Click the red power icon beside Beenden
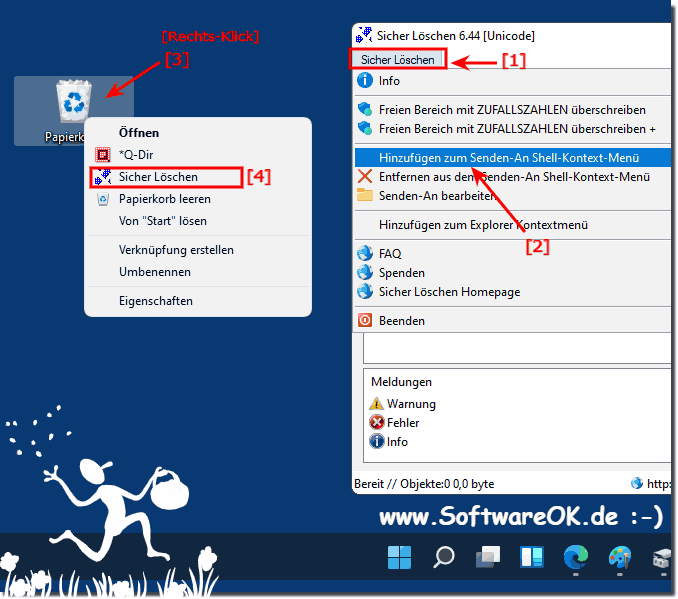 pyautogui.click(x=365, y=320)
